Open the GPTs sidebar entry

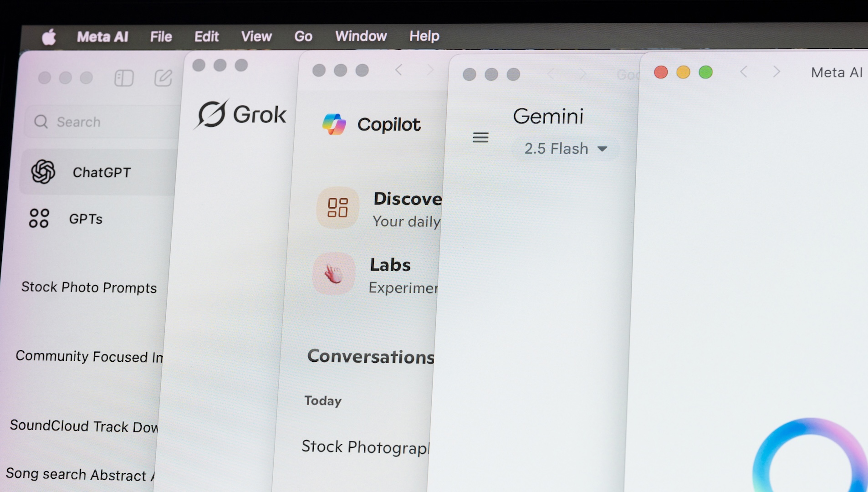pos(86,219)
